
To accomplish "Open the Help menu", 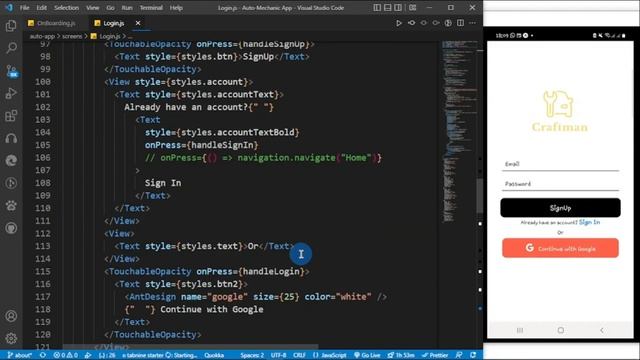I will 176,8.
